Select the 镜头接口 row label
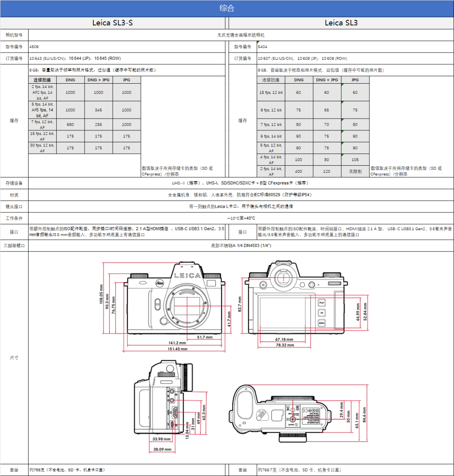Viewport: 454px width, 476px height. click(x=14, y=206)
